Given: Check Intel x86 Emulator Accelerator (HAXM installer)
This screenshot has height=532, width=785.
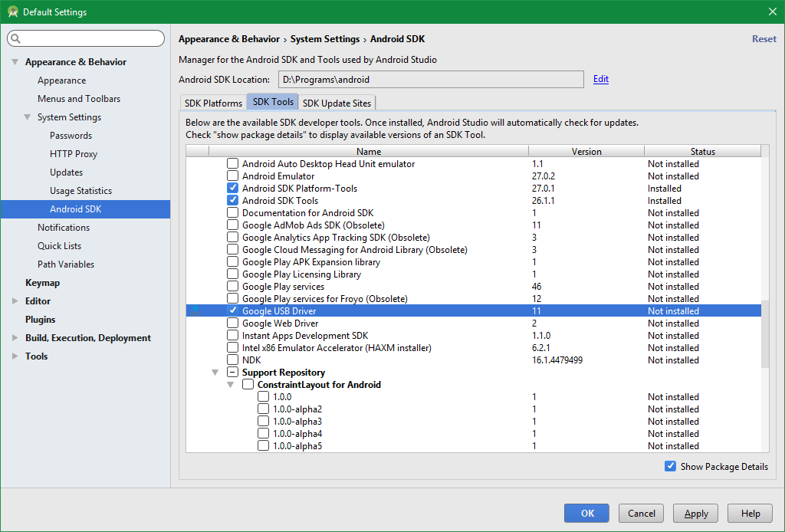Looking at the screenshot, I should point(232,347).
